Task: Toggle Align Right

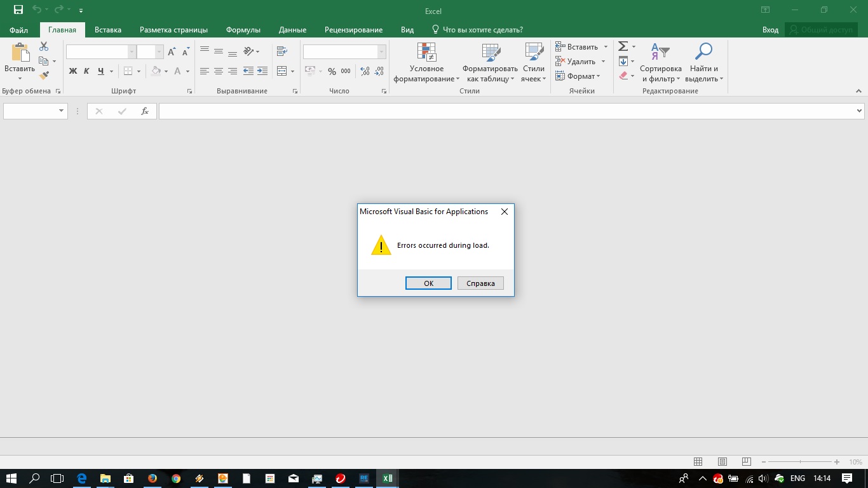Action: pyautogui.click(x=233, y=71)
